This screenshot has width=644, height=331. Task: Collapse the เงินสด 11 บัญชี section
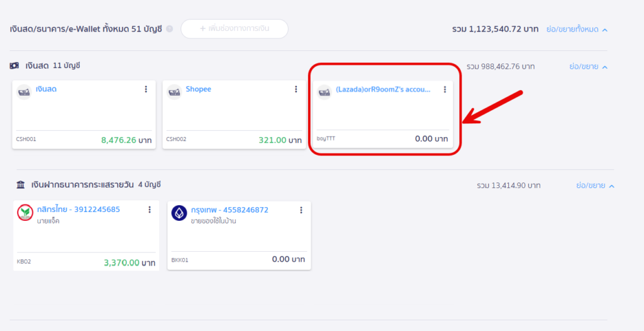pyautogui.click(x=588, y=66)
